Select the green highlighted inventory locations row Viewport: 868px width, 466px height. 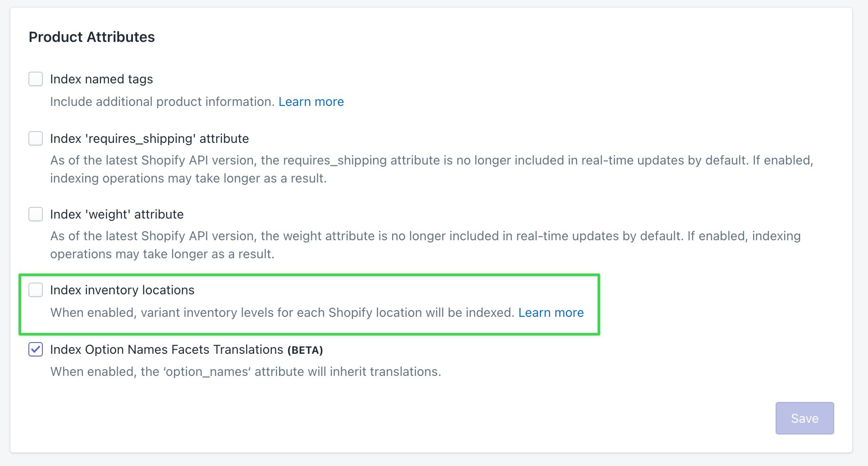[309, 304]
